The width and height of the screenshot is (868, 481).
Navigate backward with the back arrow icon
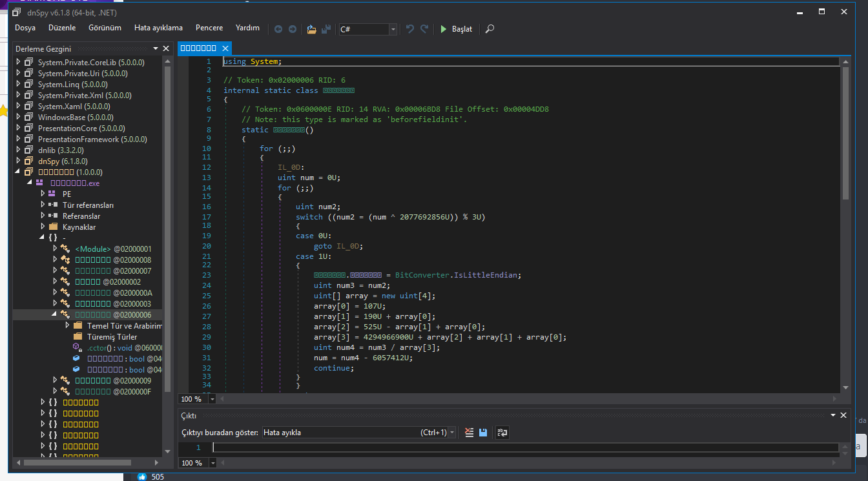point(278,29)
